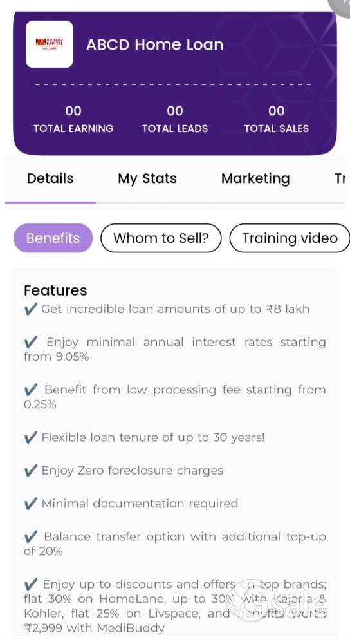Click checkmark beside loan amounts up to ₹8 lakh

point(31,309)
